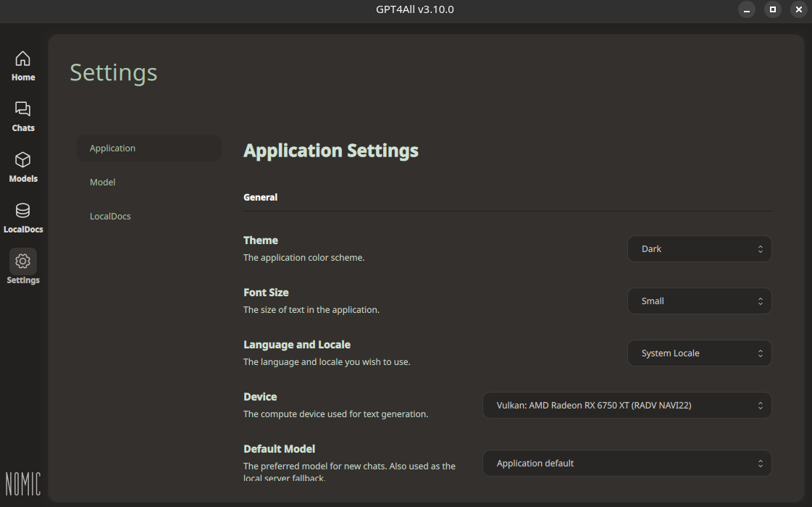Minimize the GPT4All window

[747, 10]
